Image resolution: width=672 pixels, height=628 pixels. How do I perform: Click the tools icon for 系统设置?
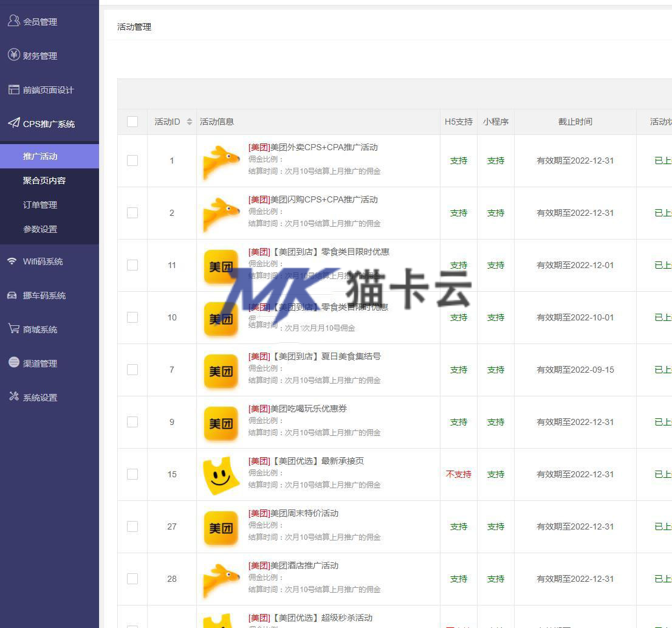click(14, 396)
